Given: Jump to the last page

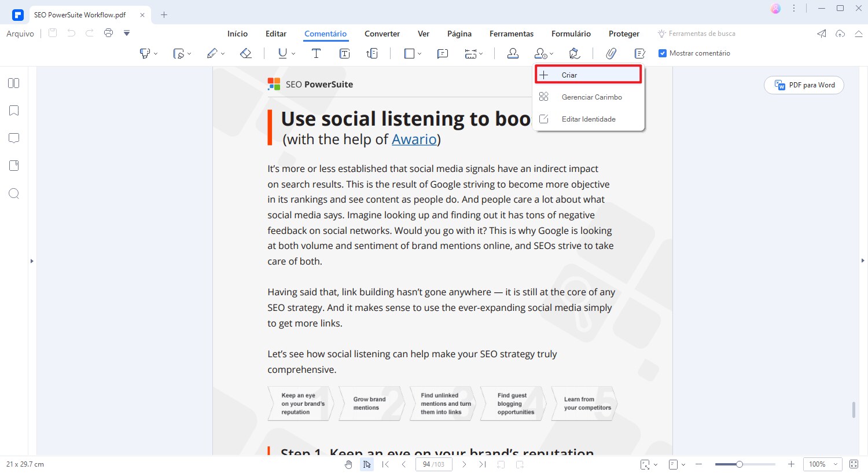Looking at the screenshot, I should click(x=482, y=464).
